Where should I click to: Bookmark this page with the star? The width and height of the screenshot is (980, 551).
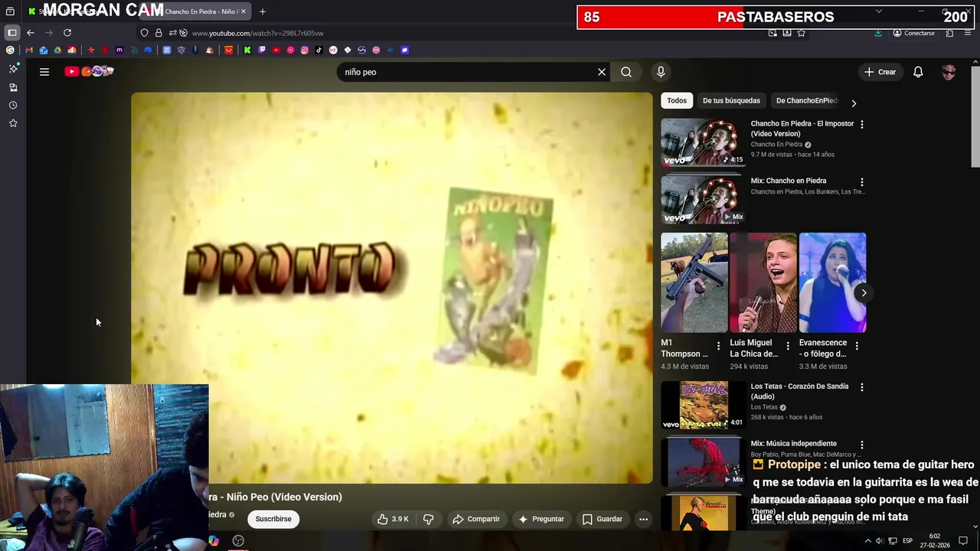pos(802,33)
